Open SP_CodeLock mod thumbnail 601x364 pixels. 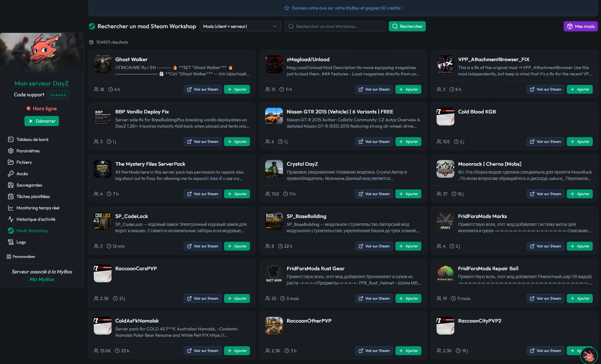click(x=103, y=221)
